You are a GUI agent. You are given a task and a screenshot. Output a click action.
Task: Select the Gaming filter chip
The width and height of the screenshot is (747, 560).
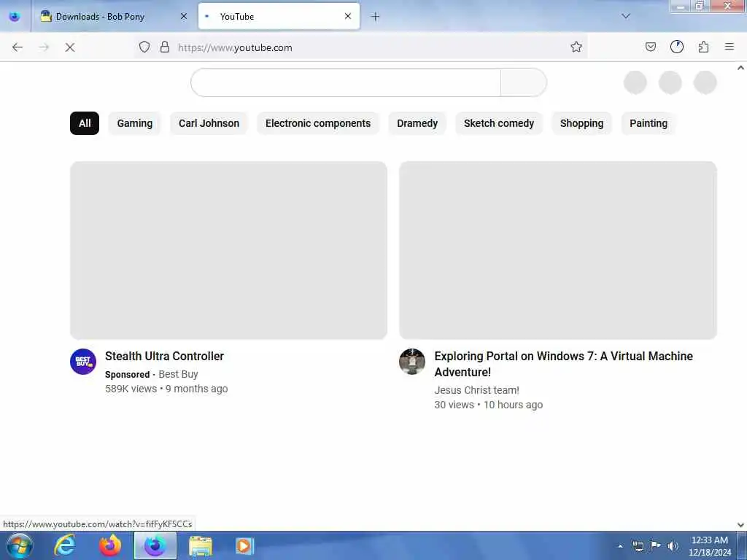click(x=135, y=123)
